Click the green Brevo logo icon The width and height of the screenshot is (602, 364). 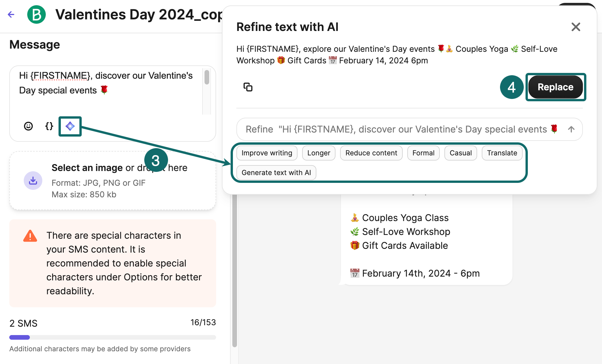(x=37, y=14)
